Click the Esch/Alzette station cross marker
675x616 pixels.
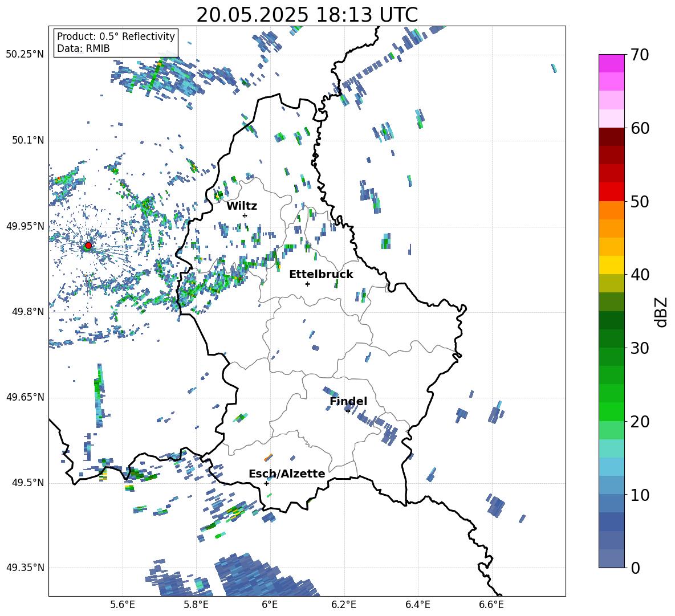(266, 483)
